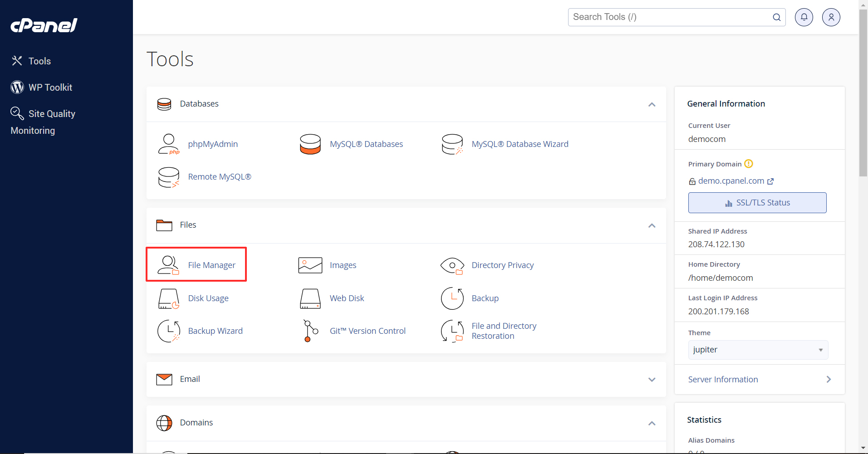Open the Images tool icon

click(310, 265)
